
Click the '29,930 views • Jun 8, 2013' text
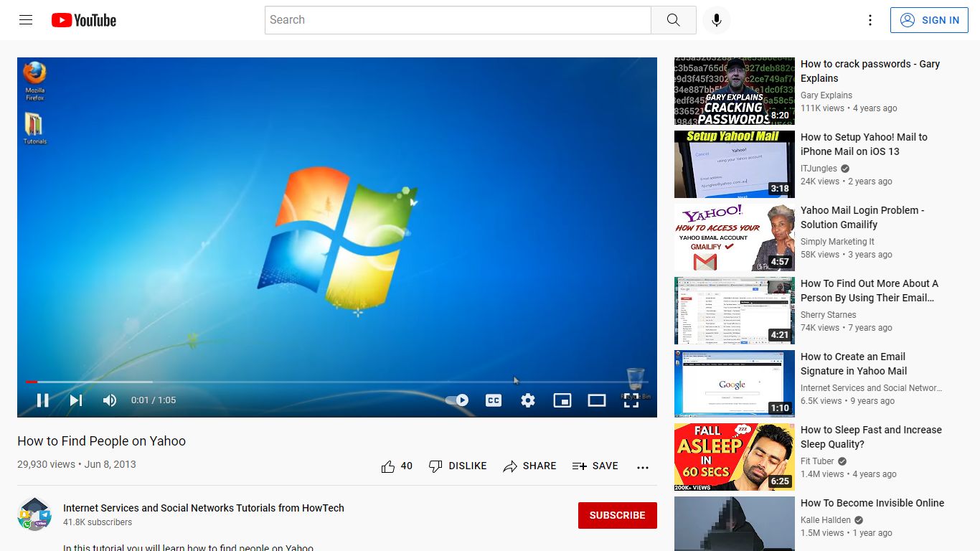tap(77, 464)
